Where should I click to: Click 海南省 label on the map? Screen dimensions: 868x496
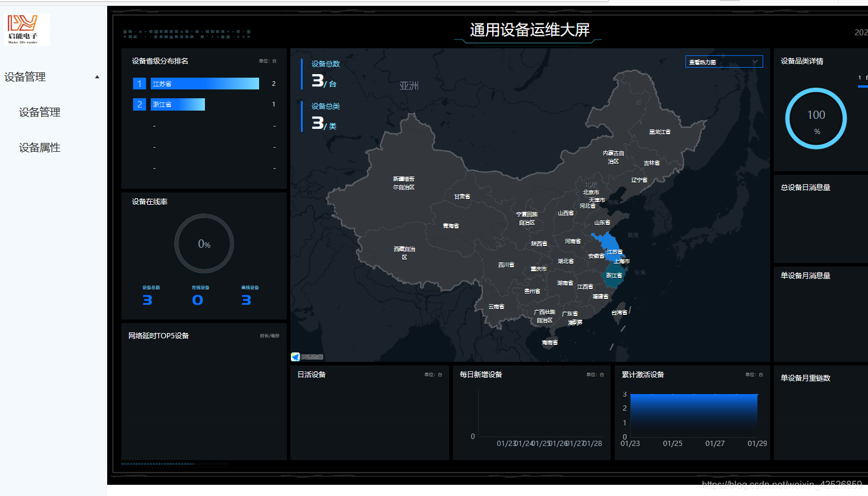click(549, 342)
